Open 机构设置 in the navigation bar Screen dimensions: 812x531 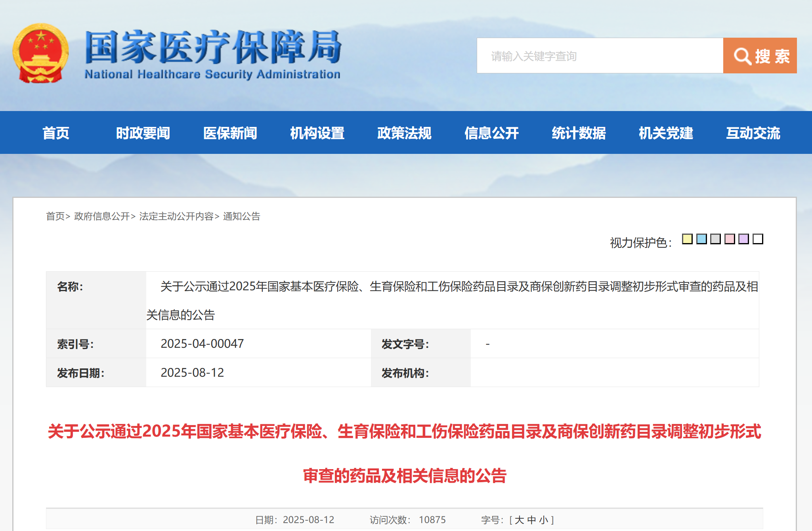click(x=317, y=133)
